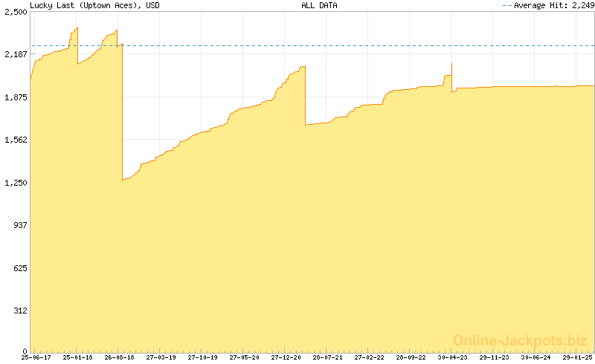The image size is (595, 364).
Task: Click the Average Hit legend label
Action: [x=554, y=5]
